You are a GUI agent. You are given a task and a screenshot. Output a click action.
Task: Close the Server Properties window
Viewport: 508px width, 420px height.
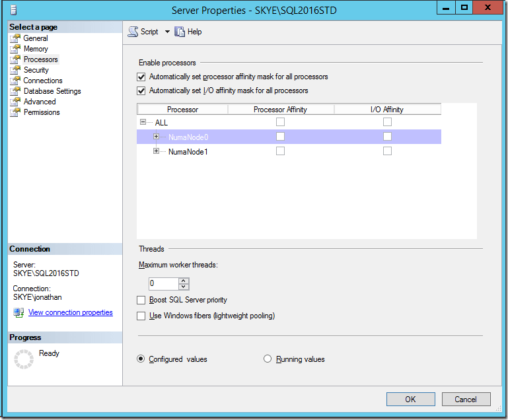click(488, 8)
